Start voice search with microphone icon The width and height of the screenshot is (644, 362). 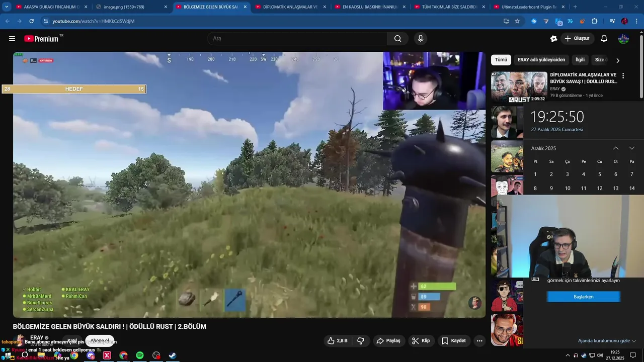tap(421, 39)
